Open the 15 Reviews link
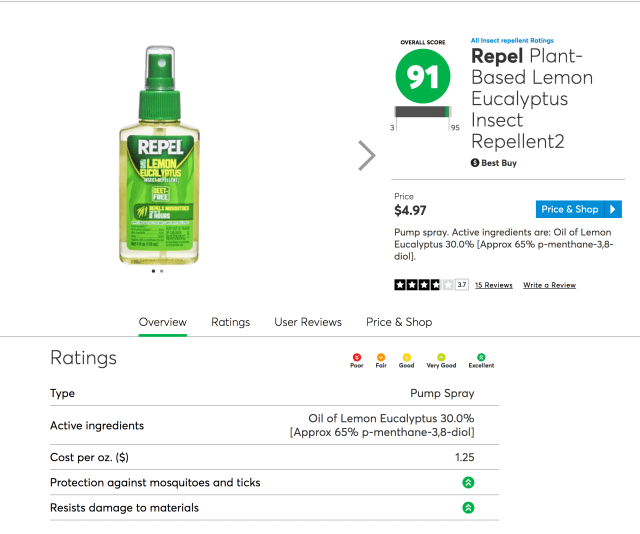The height and width of the screenshot is (534, 640). coord(493,285)
